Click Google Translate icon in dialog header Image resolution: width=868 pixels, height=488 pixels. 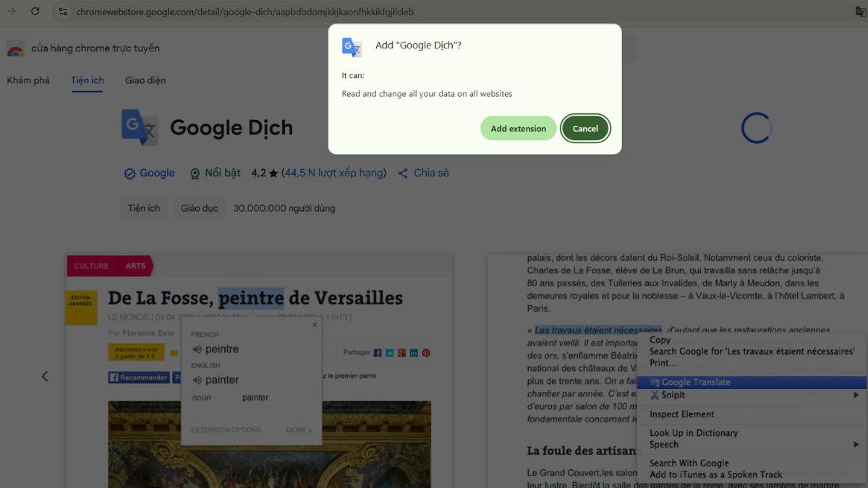pos(352,47)
